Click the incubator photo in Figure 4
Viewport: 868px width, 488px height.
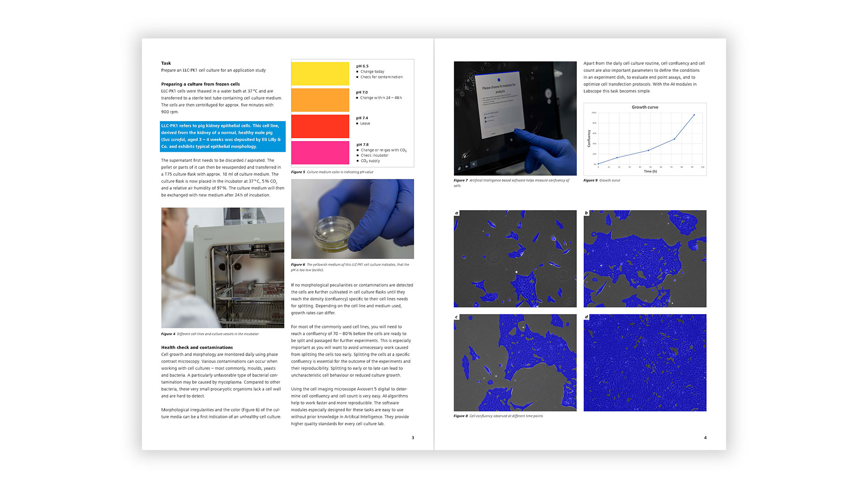(223, 267)
